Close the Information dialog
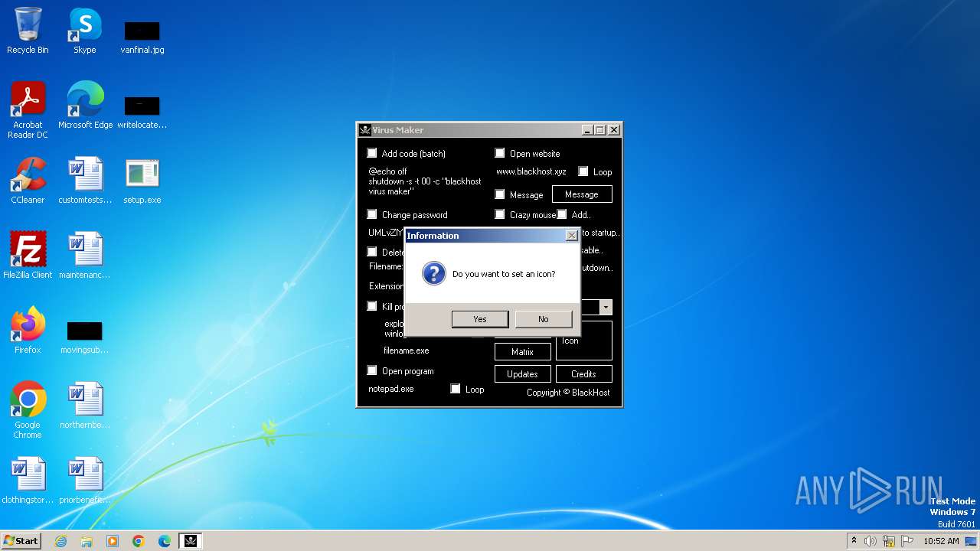Image resolution: width=980 pixels, height=551 pixels. coord(571,236)
